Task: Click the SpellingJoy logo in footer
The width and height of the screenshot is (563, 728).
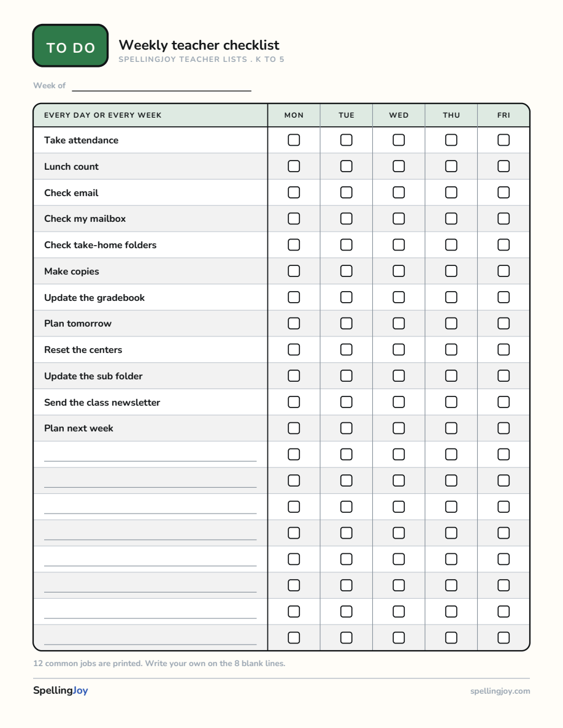Action: tap(60, 691)
